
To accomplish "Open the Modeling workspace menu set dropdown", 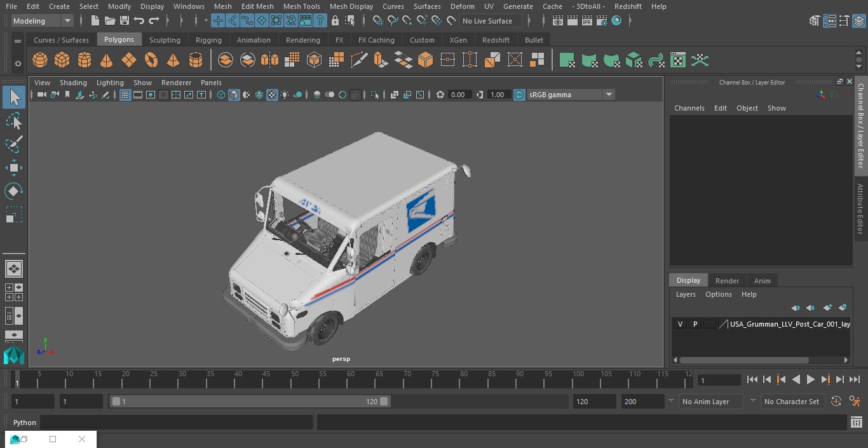I will (43, 21).
